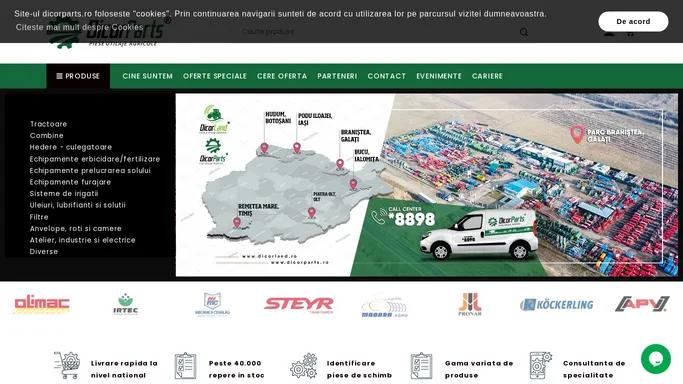Select the Olimac brand logo

[42, 304]
